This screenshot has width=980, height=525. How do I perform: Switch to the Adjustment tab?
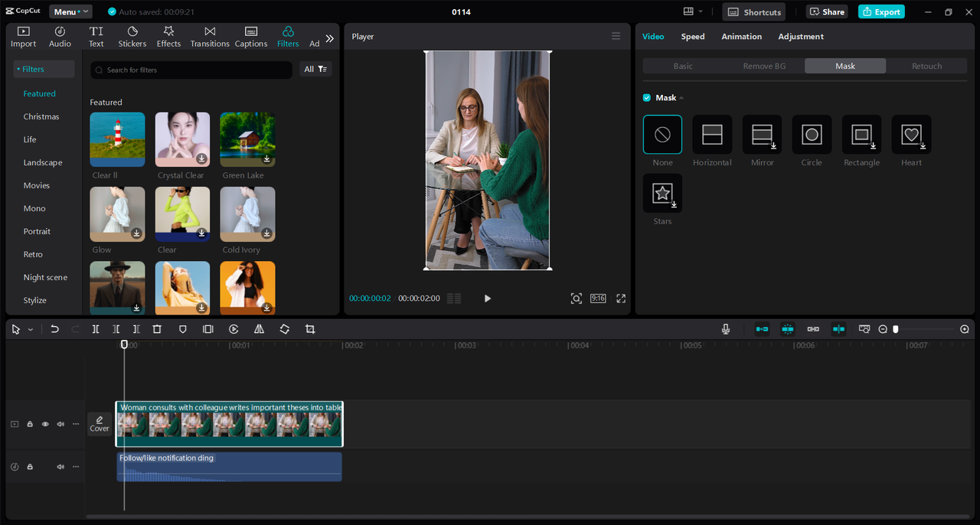[x=801, y=36]
